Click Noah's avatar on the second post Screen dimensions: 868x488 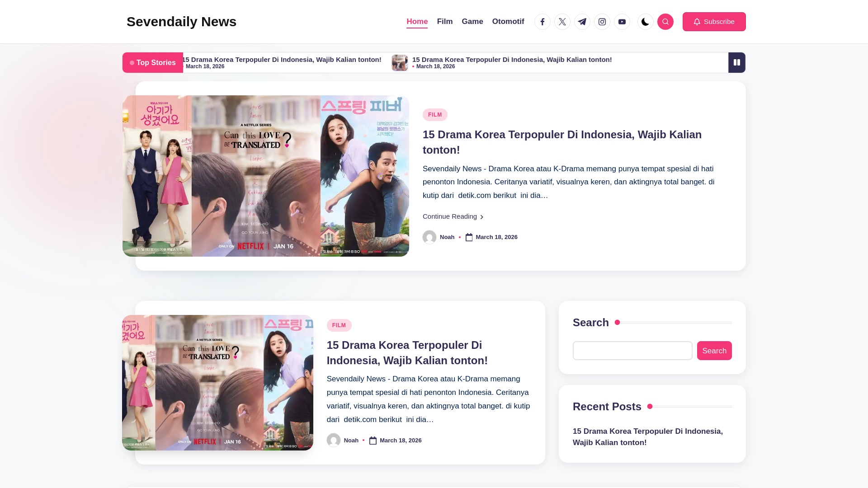pos(334,440)
